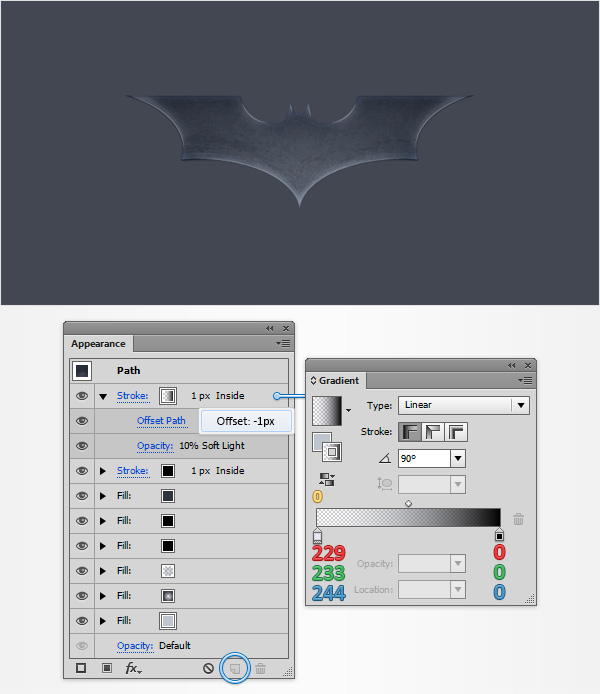Collapse the expanded gradient Stroke row

pyautogui.click(x=103, y=397)
